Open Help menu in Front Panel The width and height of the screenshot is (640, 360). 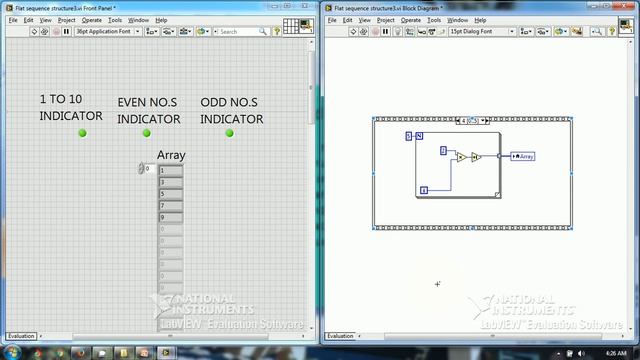click(161, 20)
